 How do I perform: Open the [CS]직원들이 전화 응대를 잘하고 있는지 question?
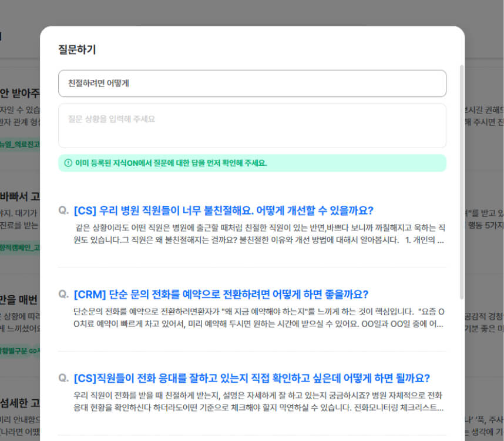click(x=251, y=378)
